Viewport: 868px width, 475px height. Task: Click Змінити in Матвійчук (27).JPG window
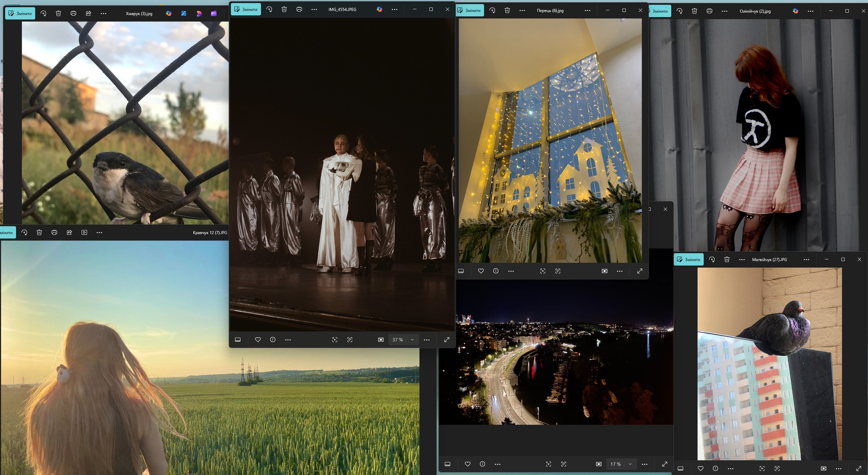689,260
